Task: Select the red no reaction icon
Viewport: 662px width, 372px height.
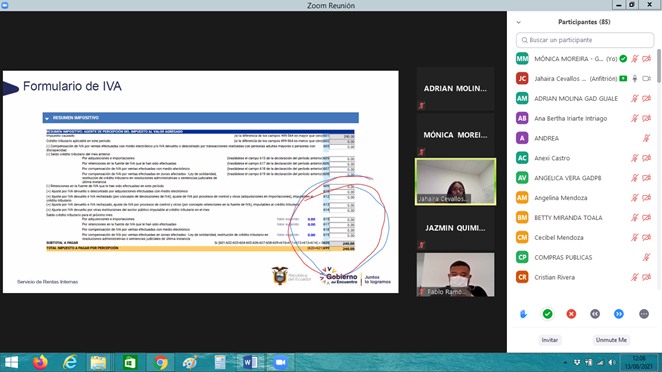Action: tap(571, 314)
